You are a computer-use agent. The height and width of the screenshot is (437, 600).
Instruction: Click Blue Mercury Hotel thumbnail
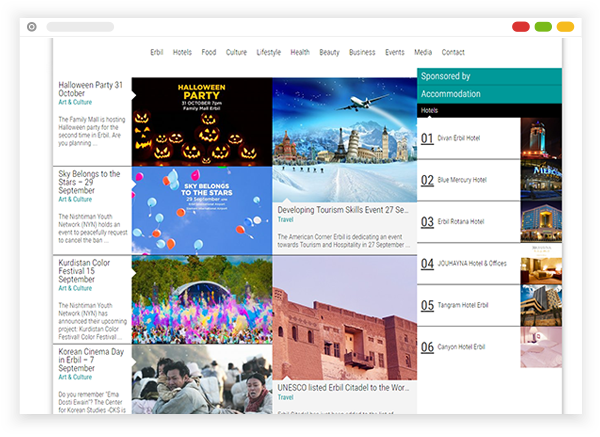tap(541, 180)
